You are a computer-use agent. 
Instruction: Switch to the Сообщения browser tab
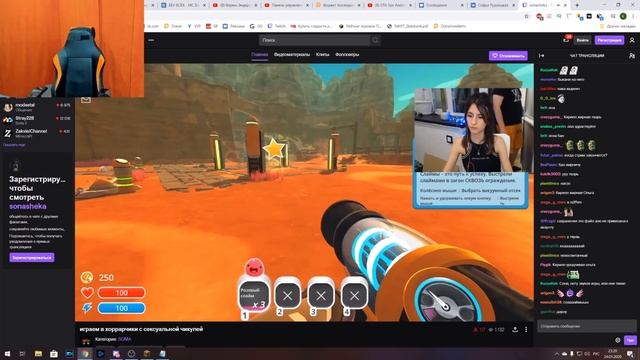[x=442, y=5]
